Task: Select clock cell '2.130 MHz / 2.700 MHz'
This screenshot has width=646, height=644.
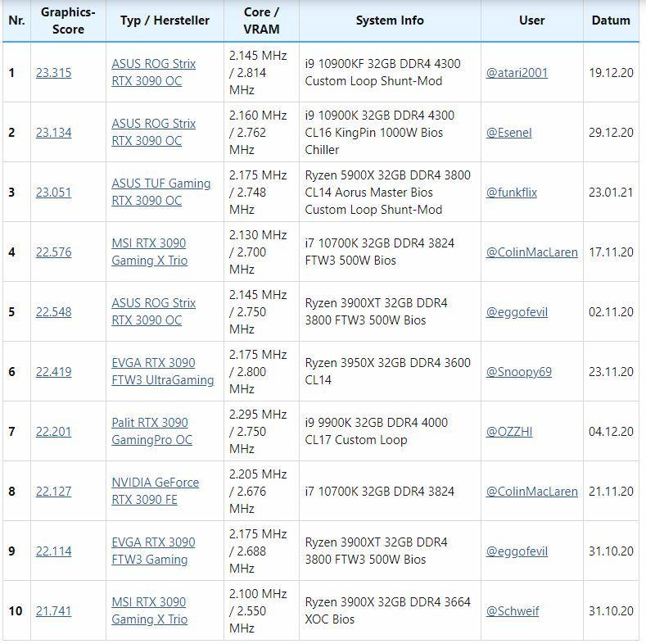Action: (x=261, y=252)
